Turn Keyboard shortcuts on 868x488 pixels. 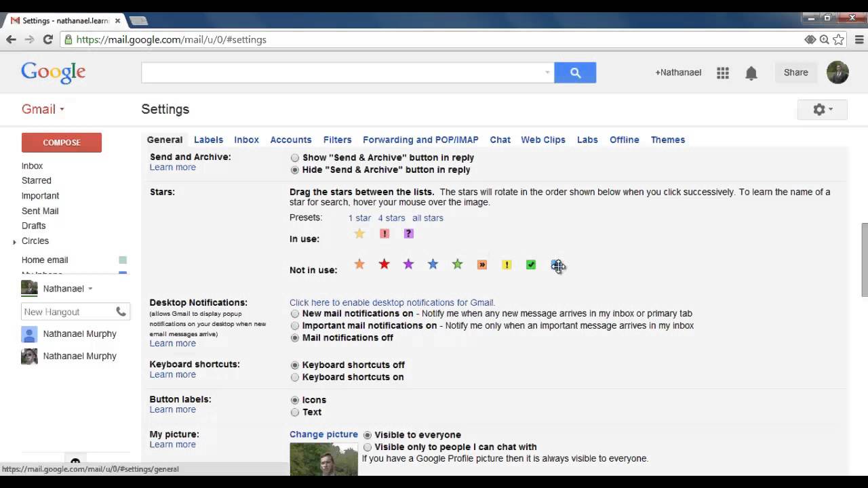pos(295,378)
